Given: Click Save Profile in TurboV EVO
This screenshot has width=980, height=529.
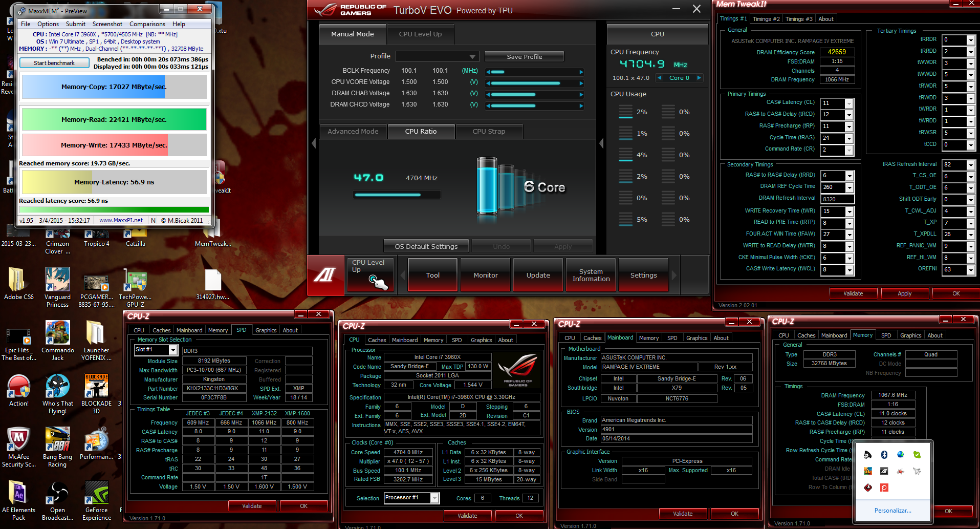Looking at the screenshot, I should tap(524, 57).
